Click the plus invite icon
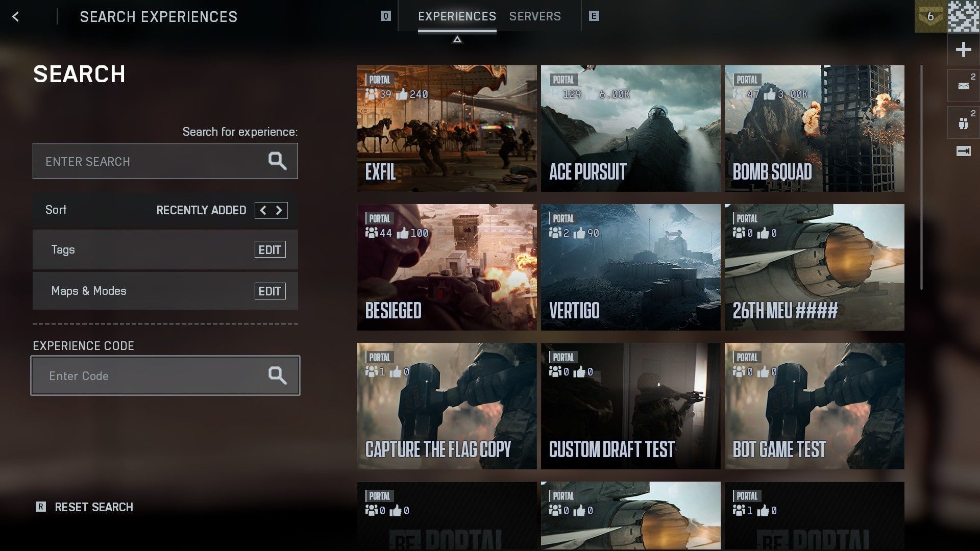Image resolution: width=980 pixels, height=551 pixels. pyautogui.click(x=963, y=49)
